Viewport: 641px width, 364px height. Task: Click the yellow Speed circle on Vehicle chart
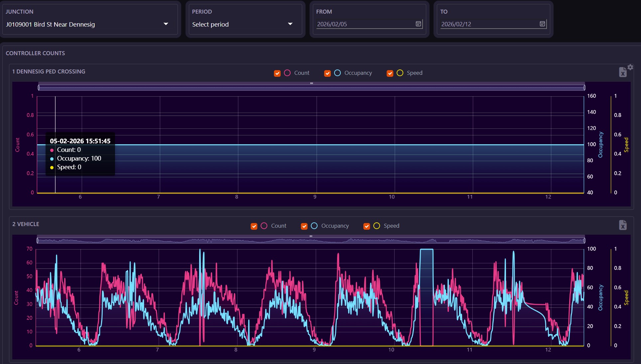pyautogui.click(x=376, y=226)
